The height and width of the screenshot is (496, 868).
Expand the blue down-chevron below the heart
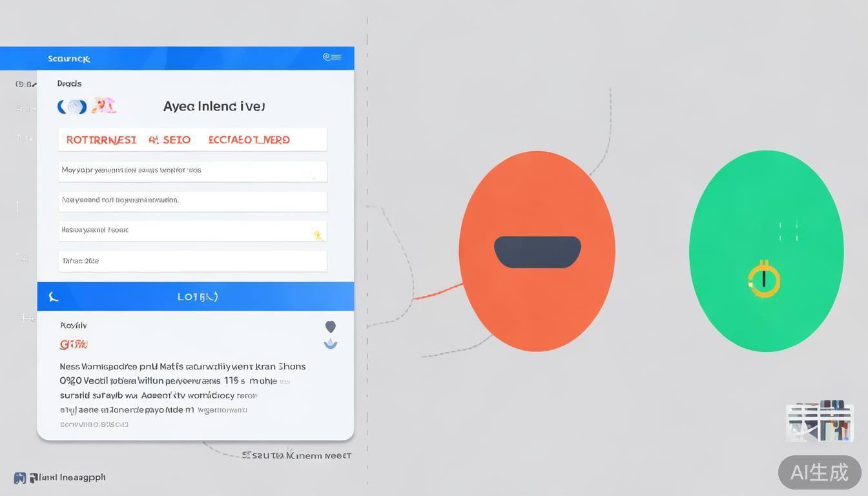tap(330, 344)
